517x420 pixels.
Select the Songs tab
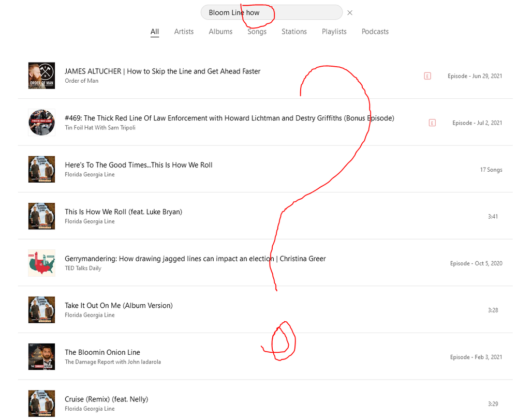pyautogui.click(x=257, y=32)
